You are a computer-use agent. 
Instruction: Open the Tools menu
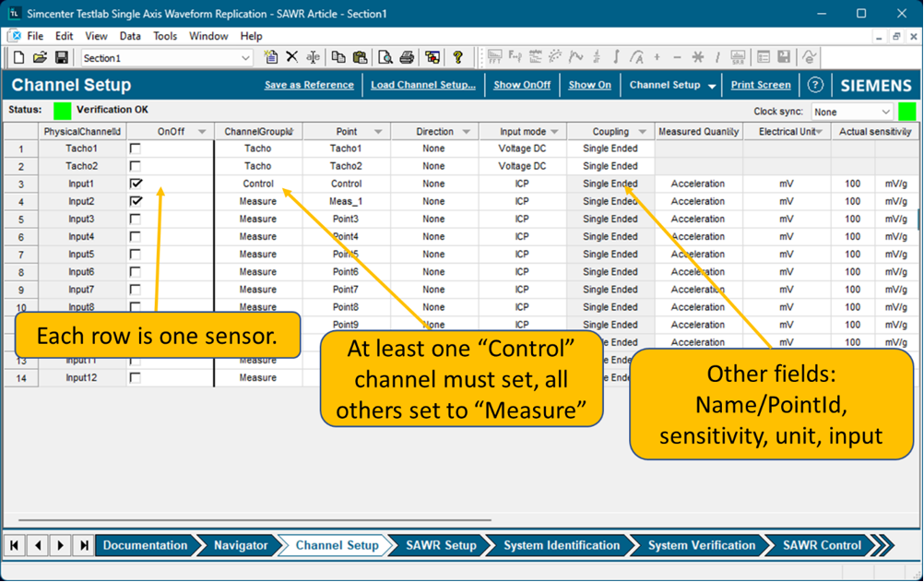tap(165, 36)
